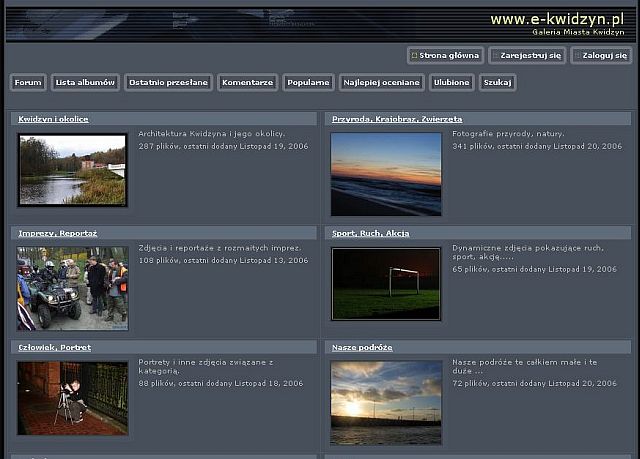Click the Zarejestruj się register button
This screenshot has height=459, width=640.
(526, 56)
